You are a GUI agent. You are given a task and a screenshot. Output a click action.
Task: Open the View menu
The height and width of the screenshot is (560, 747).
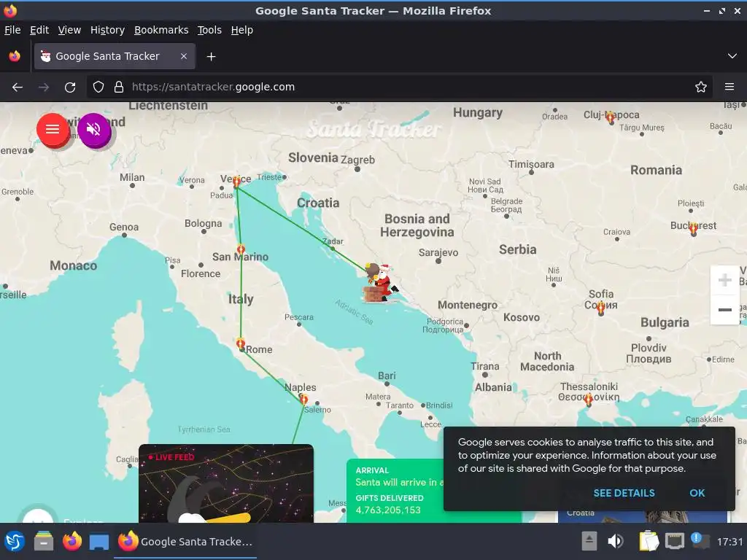click(69, 30)
